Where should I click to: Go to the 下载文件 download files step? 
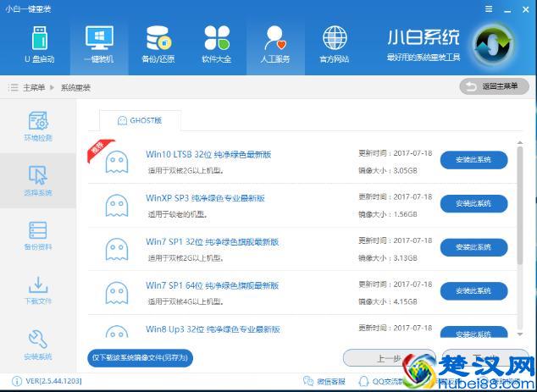(x=38, y=290)
